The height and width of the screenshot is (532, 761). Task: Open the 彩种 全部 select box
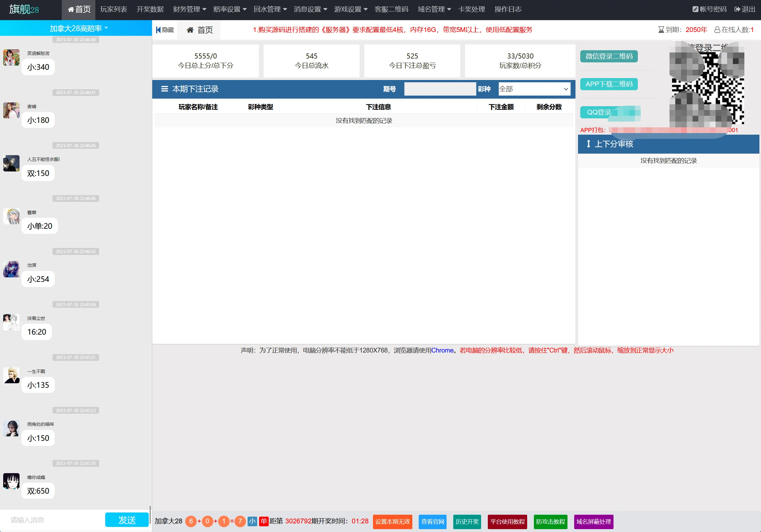point(534,89)
